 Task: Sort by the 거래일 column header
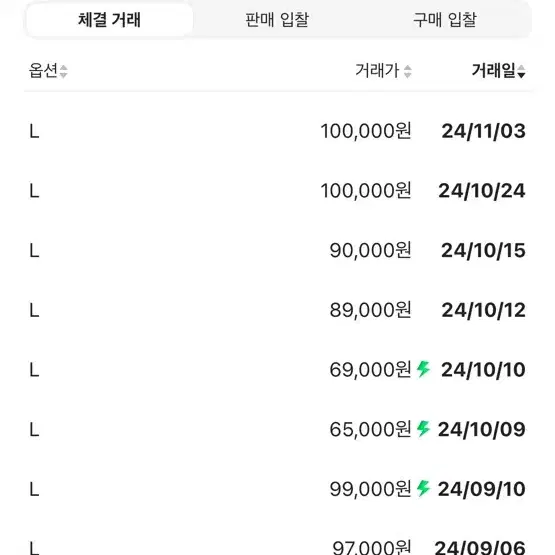493,70
